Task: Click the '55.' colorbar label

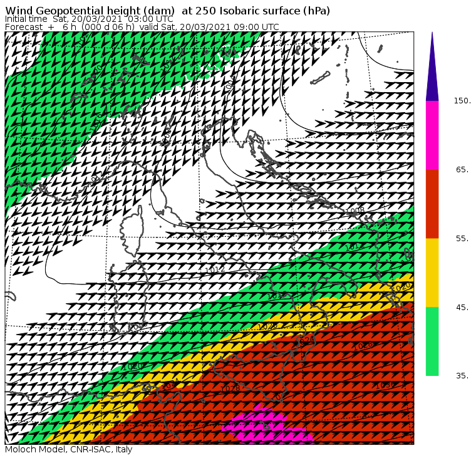Action: point(462,239)
